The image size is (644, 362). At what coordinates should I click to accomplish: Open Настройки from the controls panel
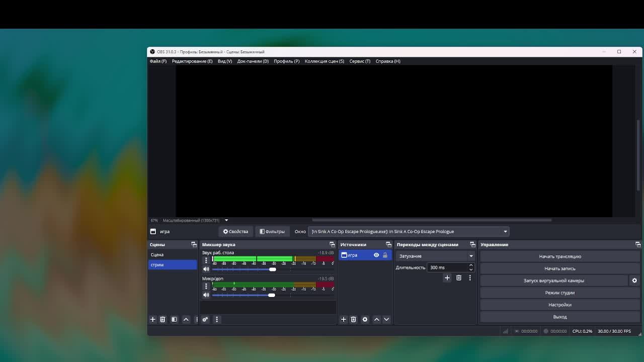560,305
